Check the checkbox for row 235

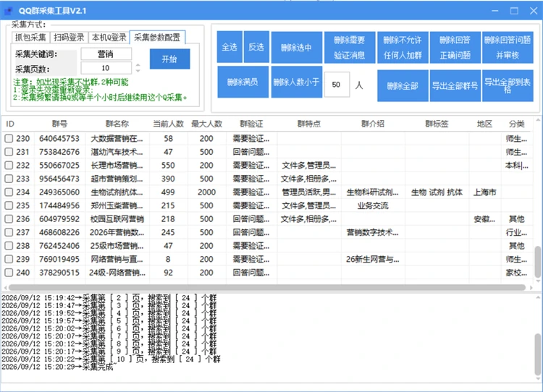pyautogui.click(x=9, y=205)
